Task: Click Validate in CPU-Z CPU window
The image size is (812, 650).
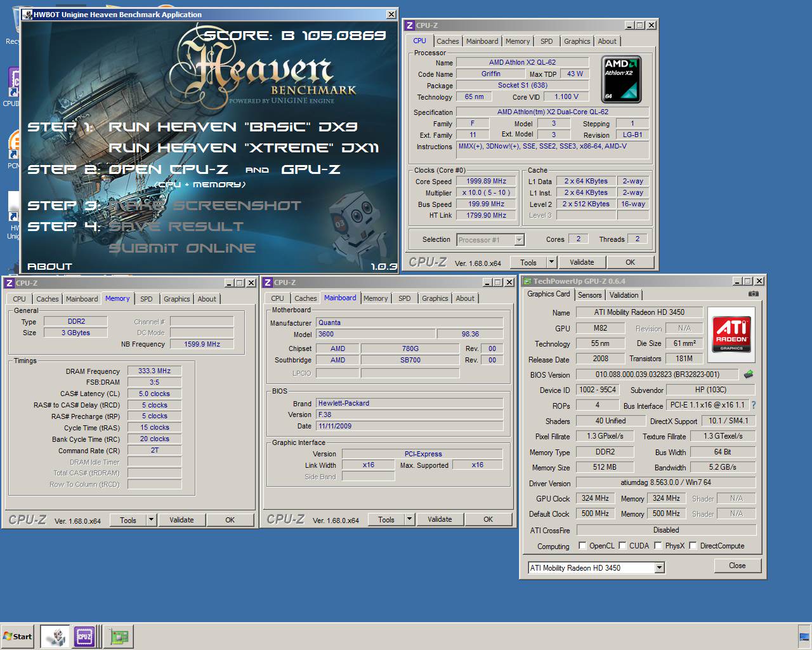Action: point(582,262)
